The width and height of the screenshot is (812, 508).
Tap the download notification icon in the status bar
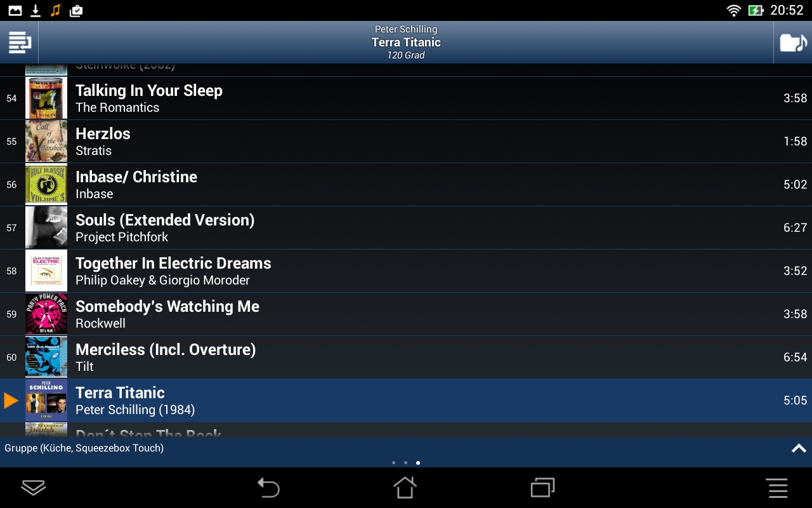click(36, 10)
